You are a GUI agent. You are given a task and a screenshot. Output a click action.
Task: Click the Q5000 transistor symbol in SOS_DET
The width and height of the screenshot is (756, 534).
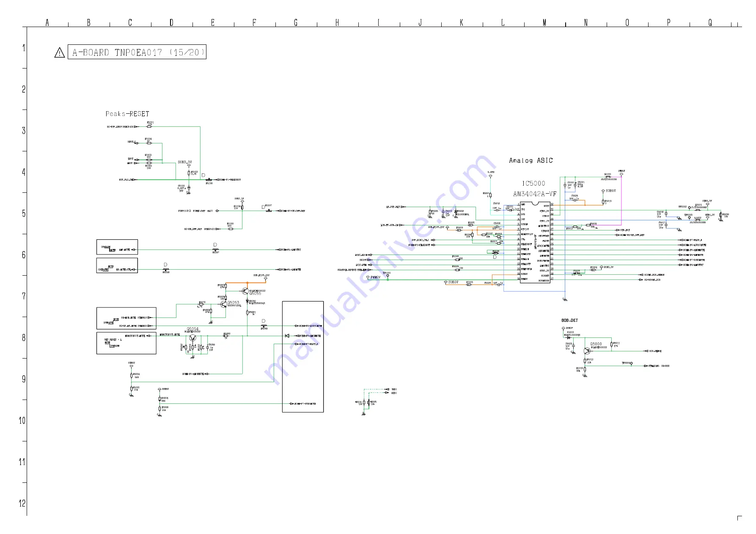pos(586,351)
